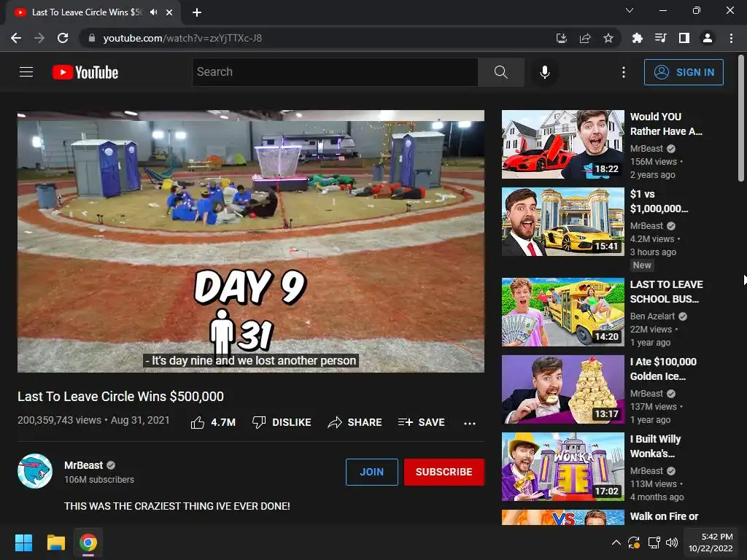Go back in browser history
This screenshot has width=747, height=560.
point(16,38)
